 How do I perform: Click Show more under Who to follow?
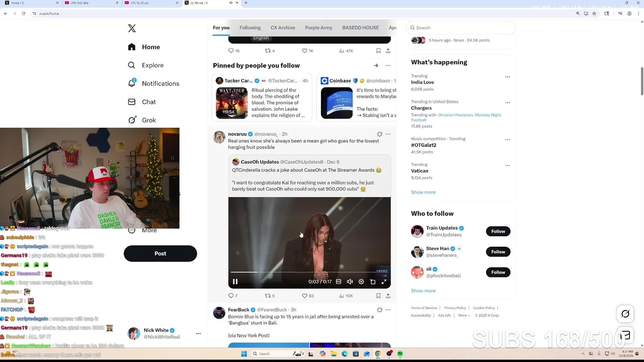tap(423, 291)
